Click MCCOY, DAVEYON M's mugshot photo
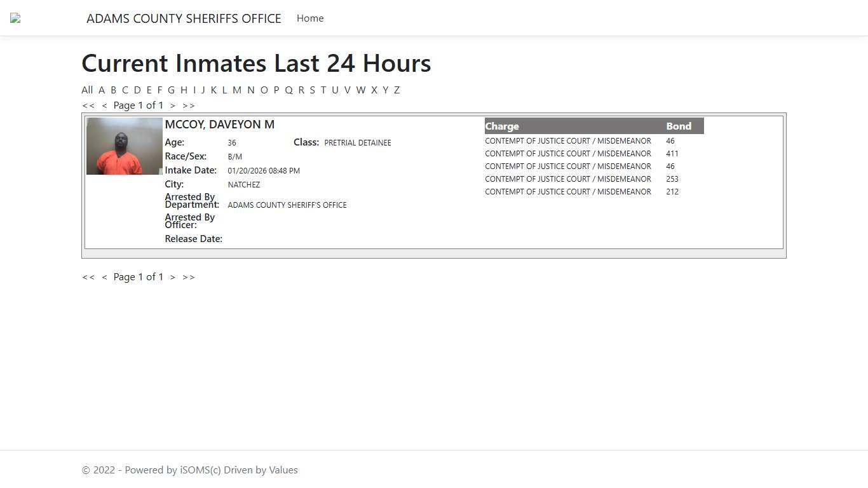 (124, 146)
